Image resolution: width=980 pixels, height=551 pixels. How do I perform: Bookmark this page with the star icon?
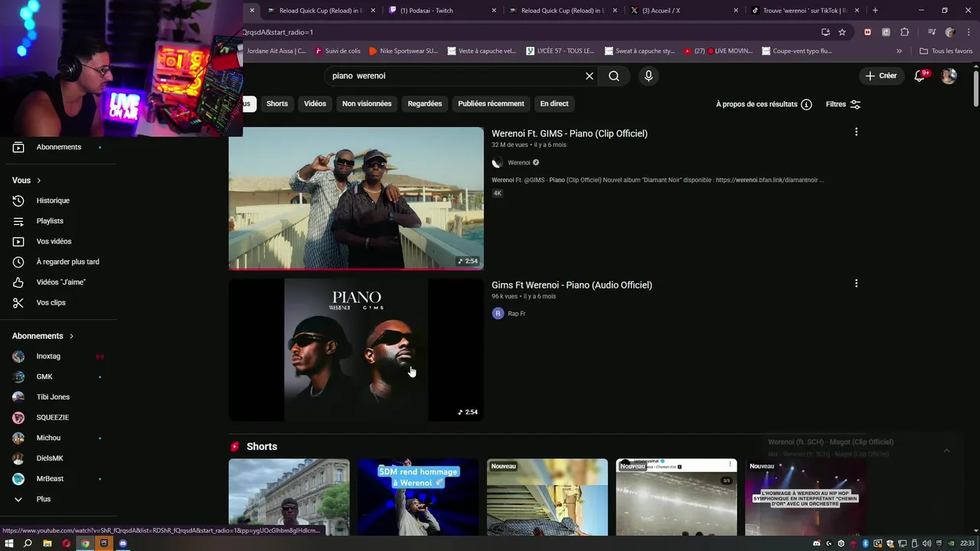click(x=842, y=32)
